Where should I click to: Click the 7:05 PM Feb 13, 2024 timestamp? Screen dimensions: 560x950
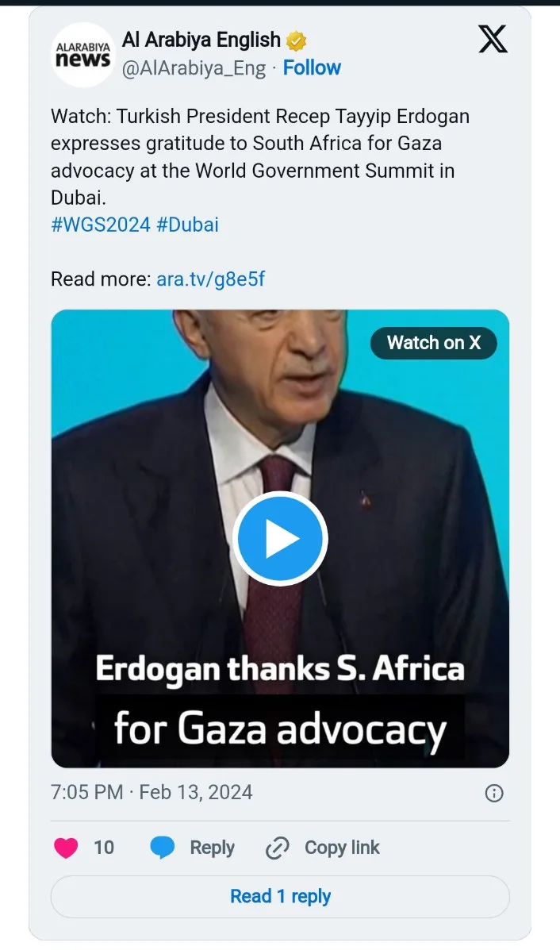pyautogui.click(x=152, y=792)
